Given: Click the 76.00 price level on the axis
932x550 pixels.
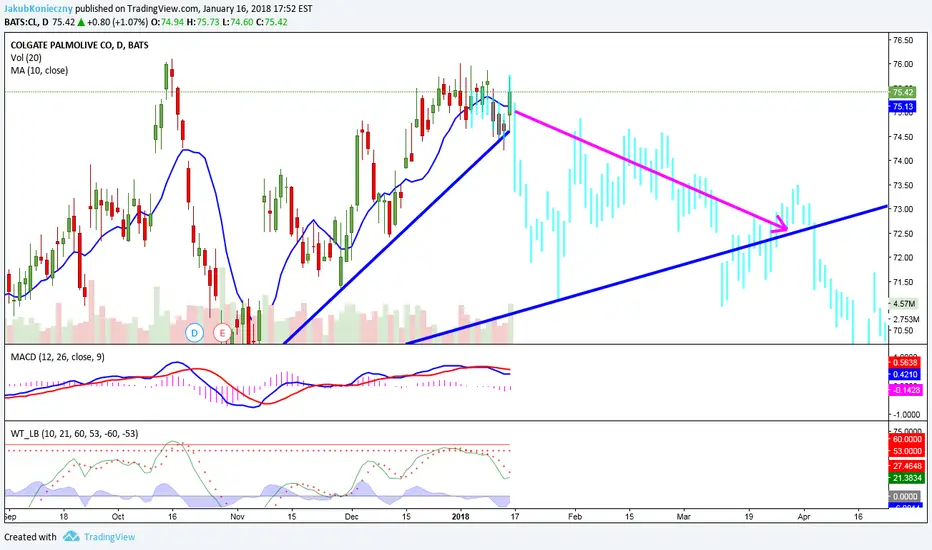Looking at the screenshot, I should click(903, 64).
